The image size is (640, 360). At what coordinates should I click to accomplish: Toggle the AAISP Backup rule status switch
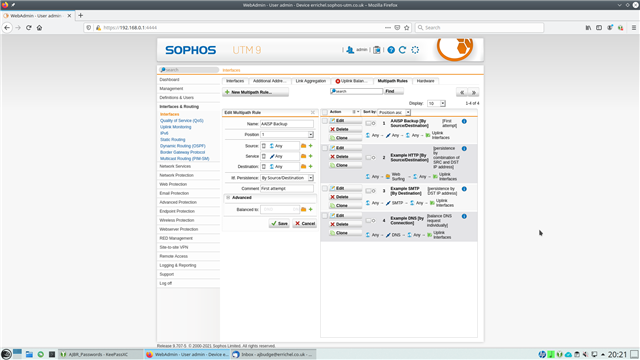(370, 123)
